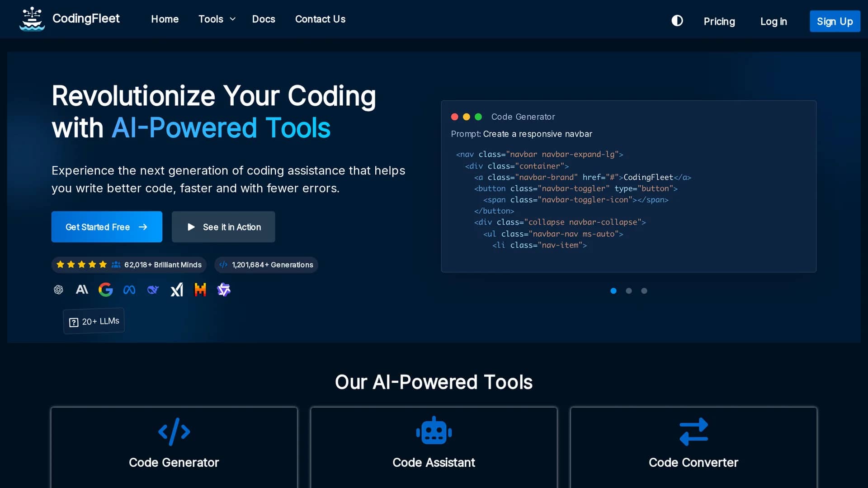This screenshot has width=868, height=488.
Task: Open the Code Generator tool card title
Action: (174, 463)
